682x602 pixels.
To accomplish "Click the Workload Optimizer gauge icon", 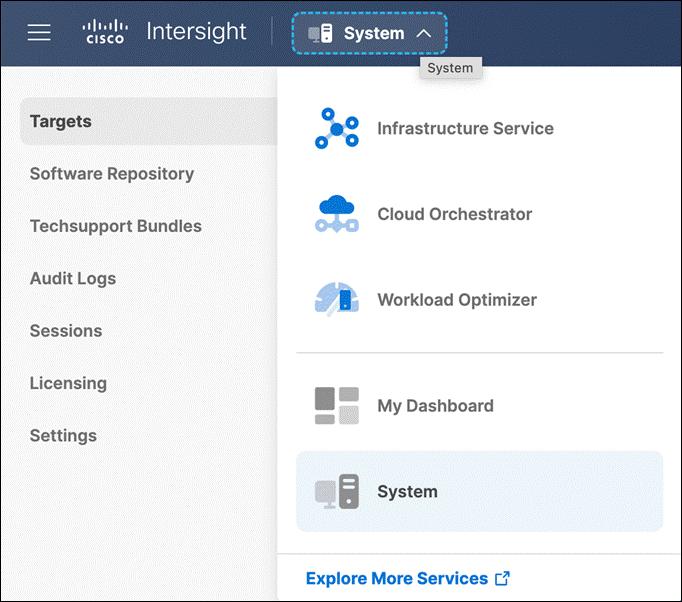I will 337,299.
